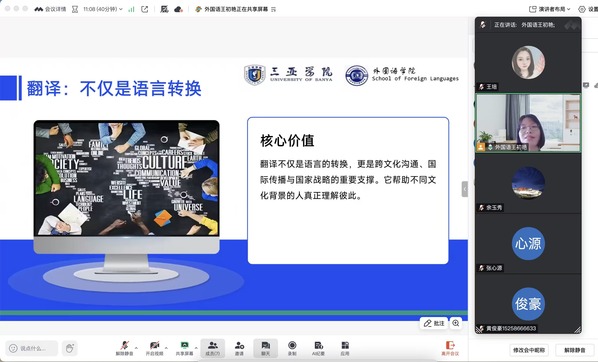Click the 修改会中昵称 button

[x=529, y=350]
